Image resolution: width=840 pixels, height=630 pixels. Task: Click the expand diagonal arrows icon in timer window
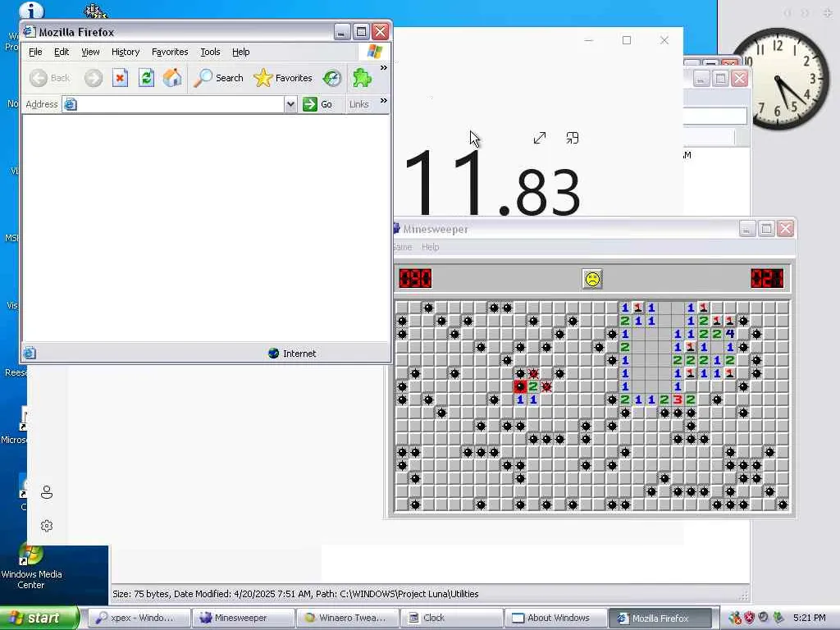coord(540,138)
